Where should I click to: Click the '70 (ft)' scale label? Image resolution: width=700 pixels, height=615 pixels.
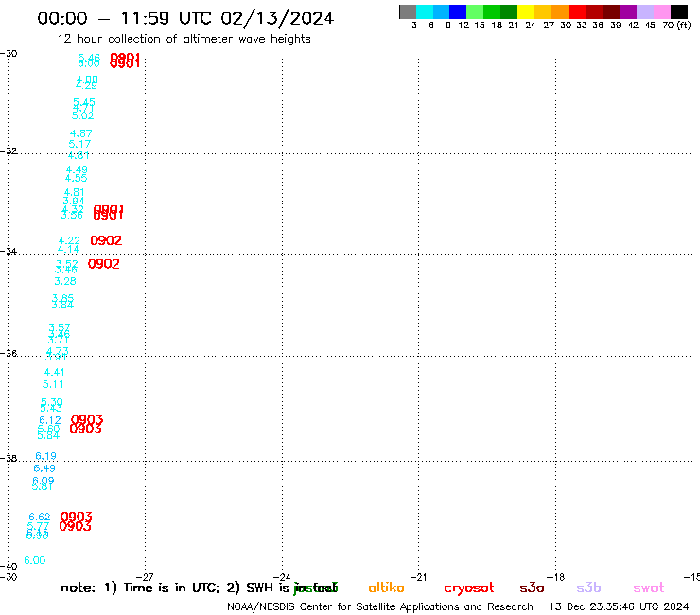(676, 26)
